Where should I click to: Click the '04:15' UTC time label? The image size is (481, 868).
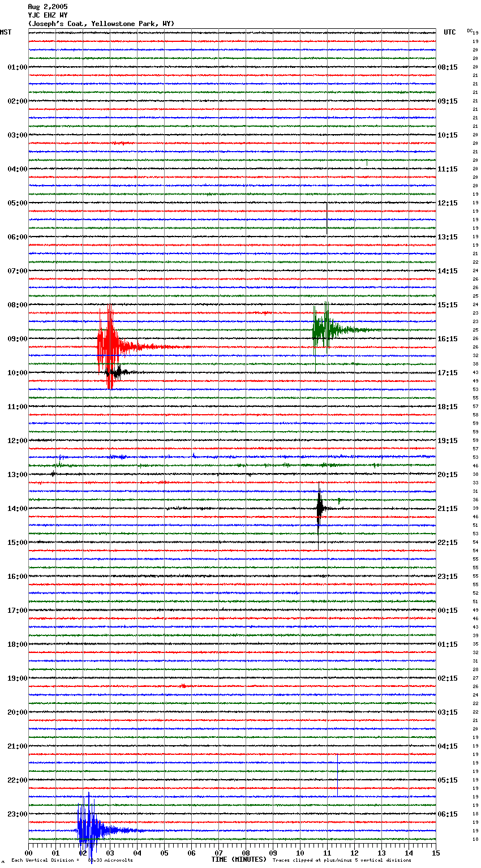448,746
